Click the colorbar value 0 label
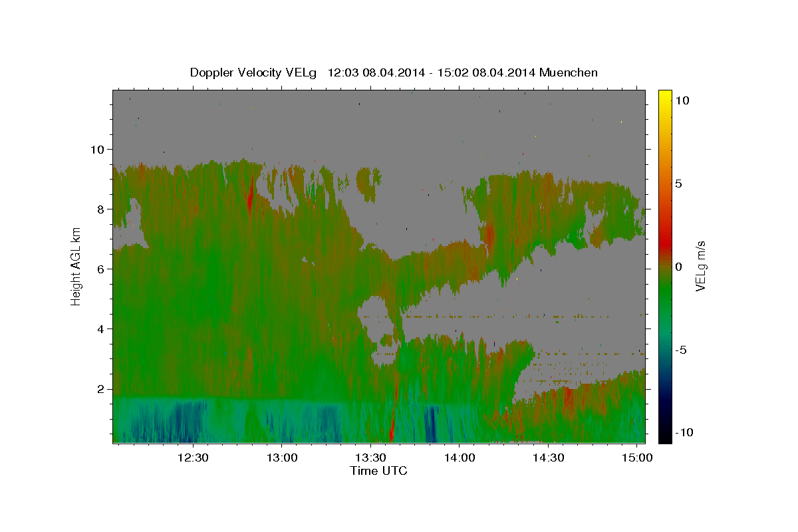798x532 pixels. (x=678, y=267)
